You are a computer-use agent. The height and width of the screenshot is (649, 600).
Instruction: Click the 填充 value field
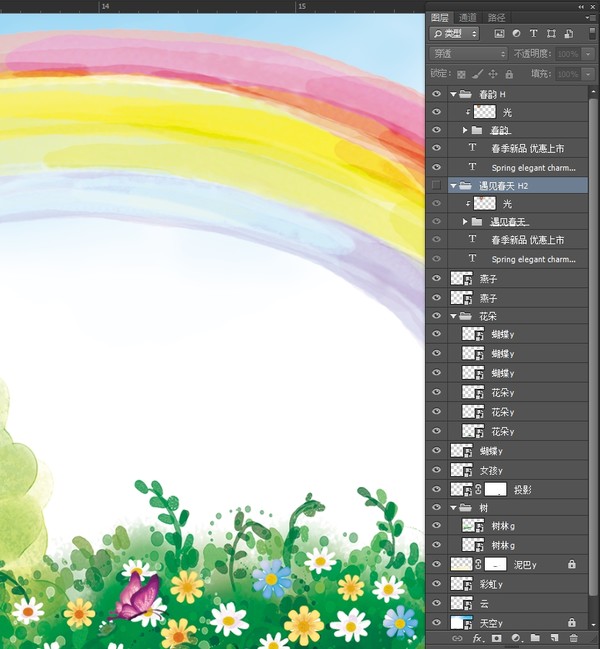568,75
